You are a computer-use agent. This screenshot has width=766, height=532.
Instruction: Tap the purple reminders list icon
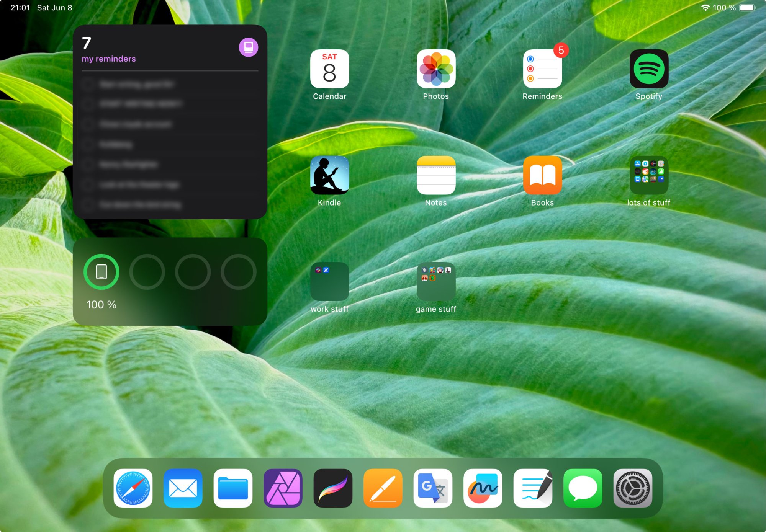[x=248, y=47]
